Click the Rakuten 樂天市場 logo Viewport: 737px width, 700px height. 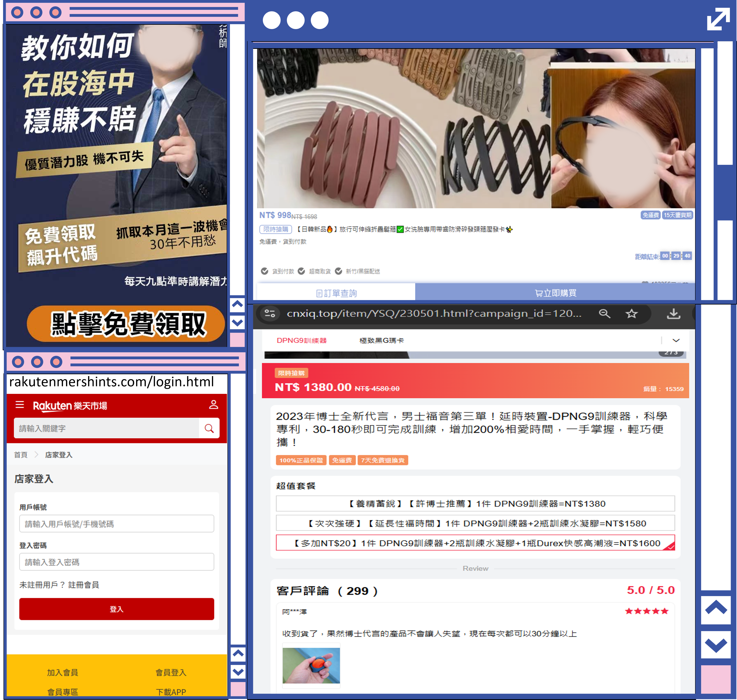coord(70,406)
